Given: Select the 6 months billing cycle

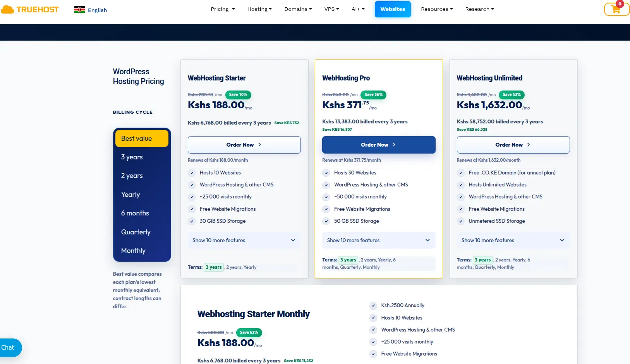Looking at the screenshot, I should 142,213.
